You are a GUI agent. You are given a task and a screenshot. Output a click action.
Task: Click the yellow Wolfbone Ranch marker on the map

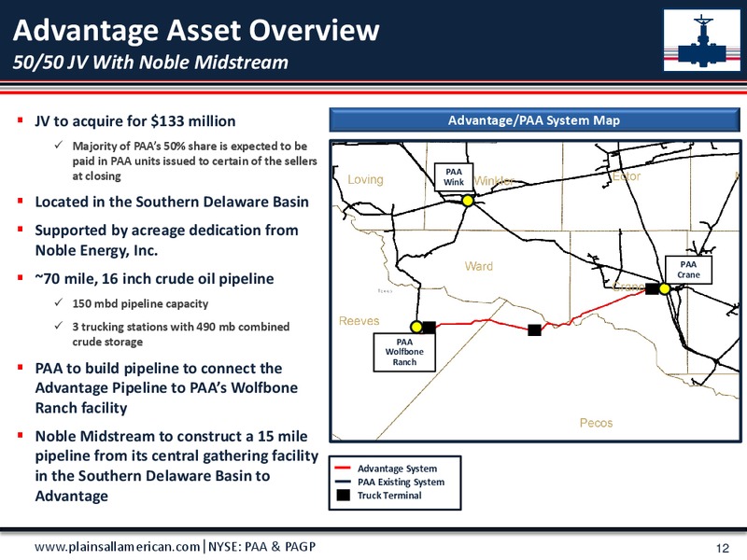[416, 327]
